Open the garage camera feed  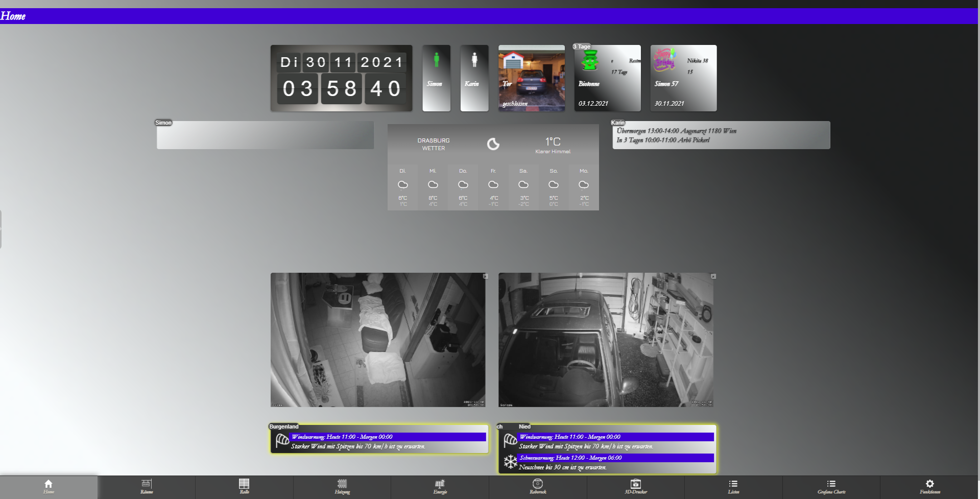(606, 340)
